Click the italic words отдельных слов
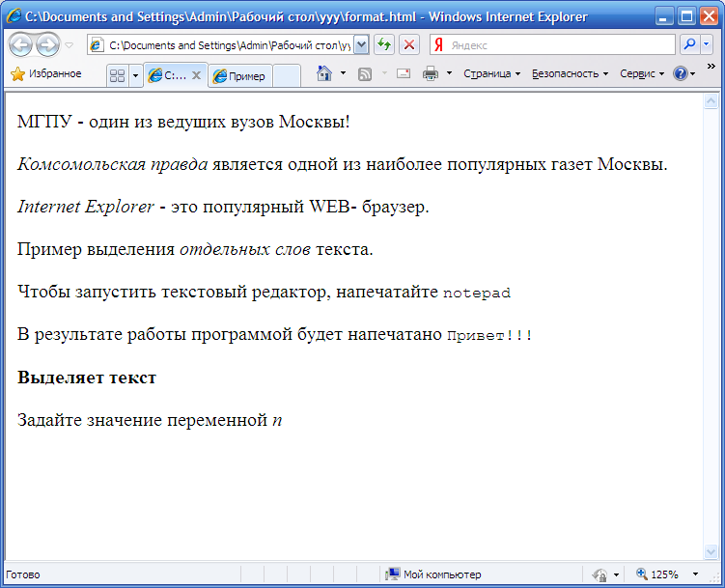 (245, 250)
